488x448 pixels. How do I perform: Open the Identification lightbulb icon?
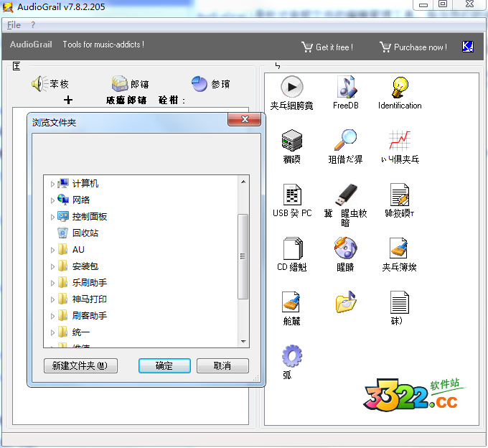pos(400,87)
